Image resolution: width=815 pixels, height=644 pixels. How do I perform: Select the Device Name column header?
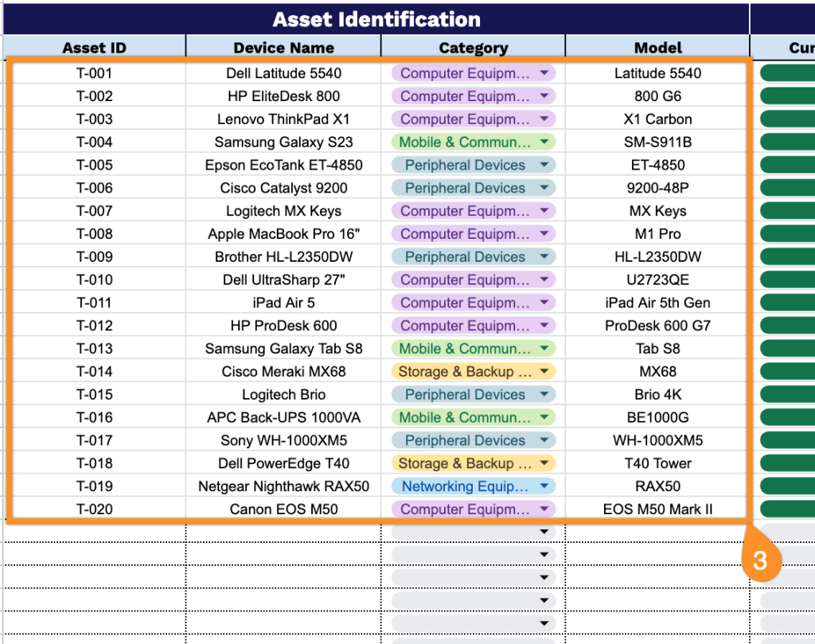point(283,48)
